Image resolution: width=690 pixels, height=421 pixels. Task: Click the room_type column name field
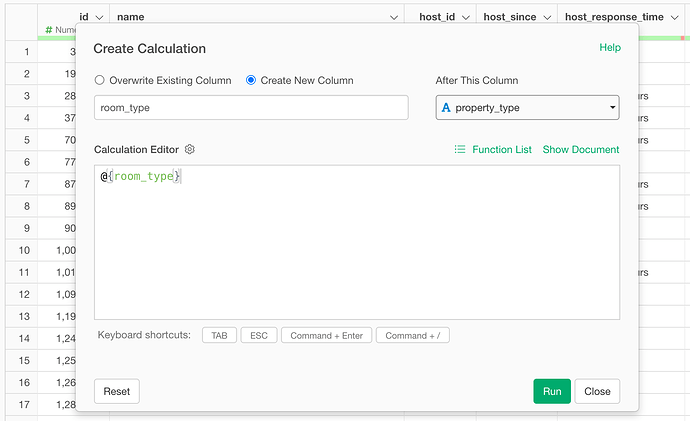point(250,107)
